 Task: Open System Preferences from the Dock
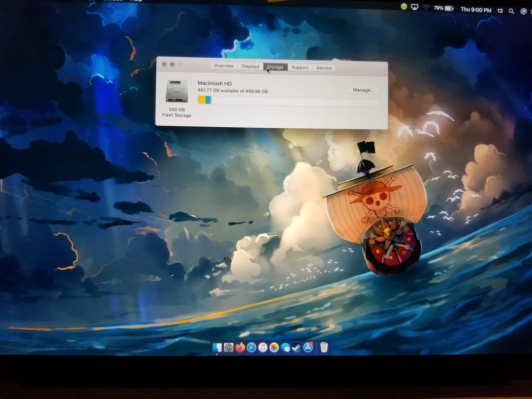tap(229, 348)
